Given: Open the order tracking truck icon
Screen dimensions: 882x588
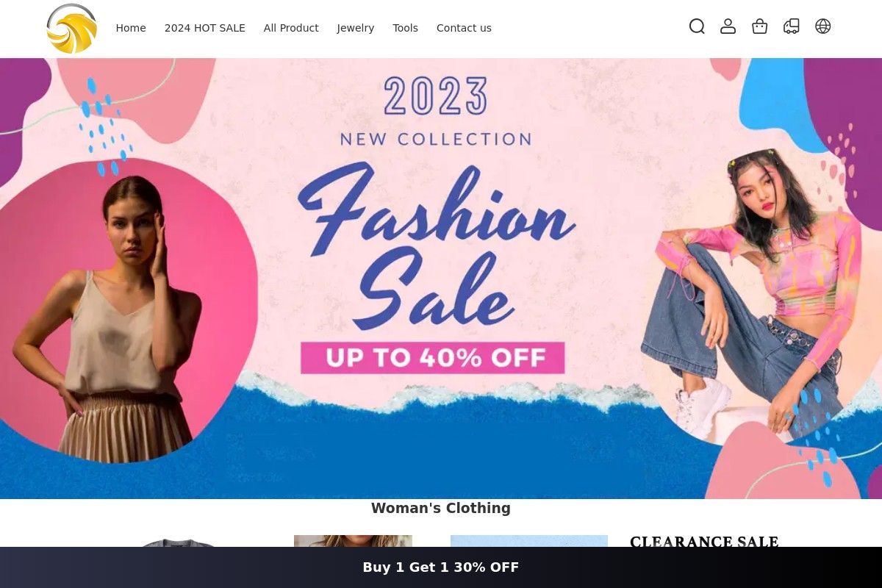Looking at the screenshot, I should (791, 27).
